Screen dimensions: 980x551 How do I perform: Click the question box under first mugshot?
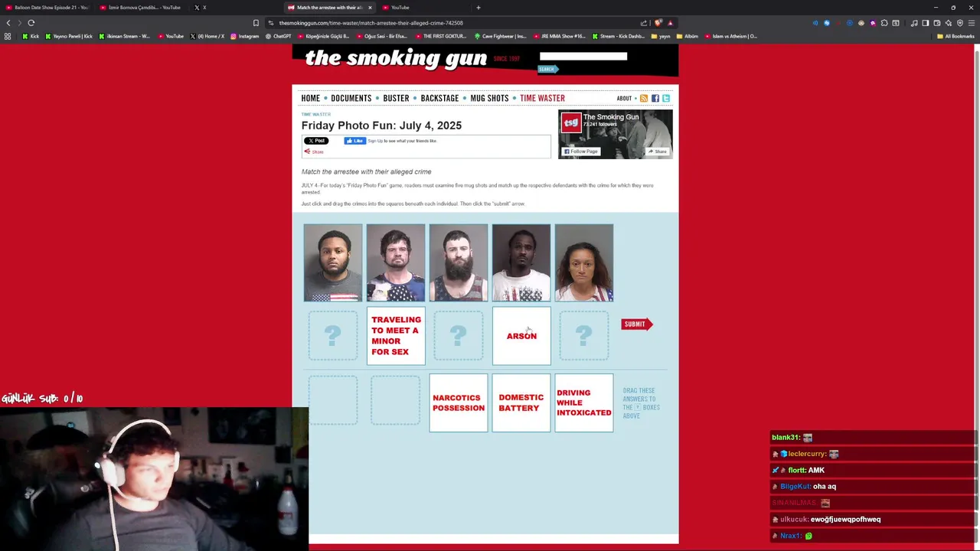333,335
